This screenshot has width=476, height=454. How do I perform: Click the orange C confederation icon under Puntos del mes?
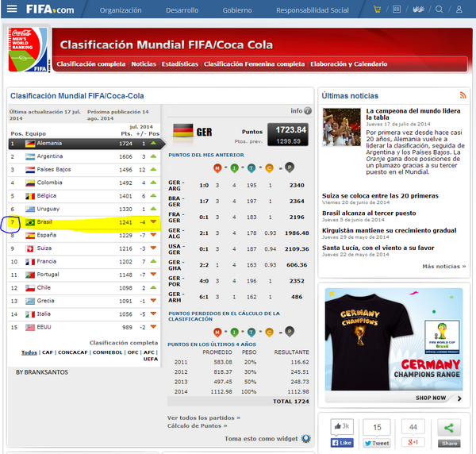point(269,167)
